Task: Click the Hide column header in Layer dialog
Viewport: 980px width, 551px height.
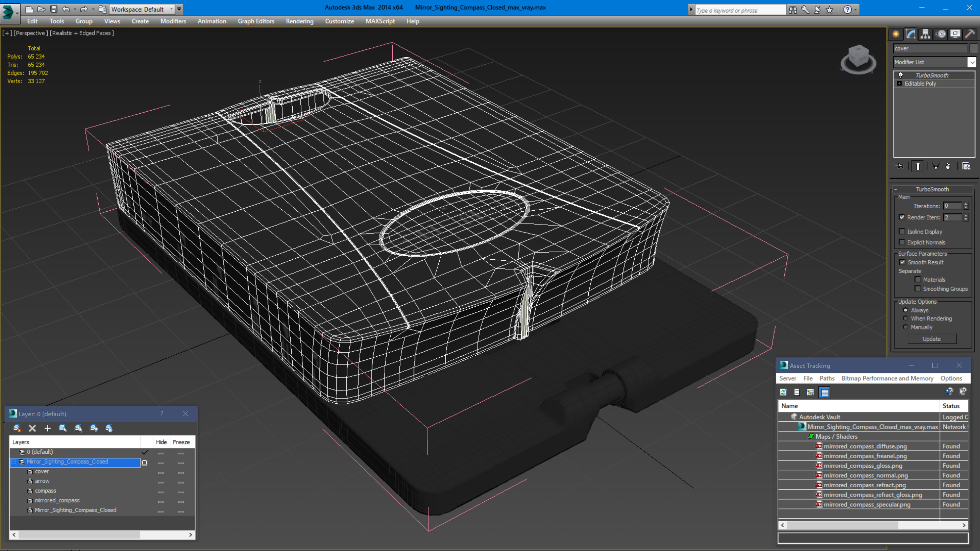Action: coord(161,442)
